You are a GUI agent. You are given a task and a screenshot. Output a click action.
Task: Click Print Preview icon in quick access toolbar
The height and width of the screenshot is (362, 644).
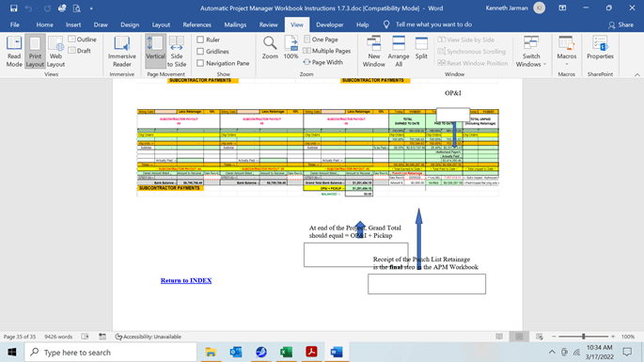(77, 8)
